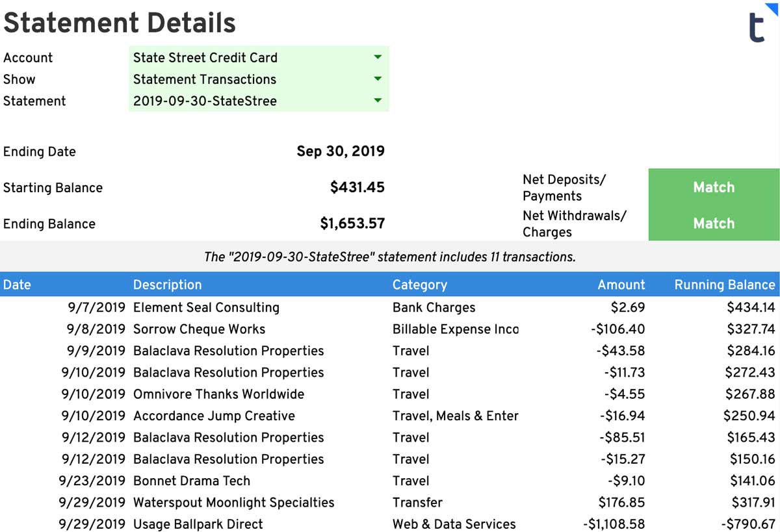Click the Date column header
Image resolution: width=780 pixels, height=532 pixels.
click(x=17, y=285)
